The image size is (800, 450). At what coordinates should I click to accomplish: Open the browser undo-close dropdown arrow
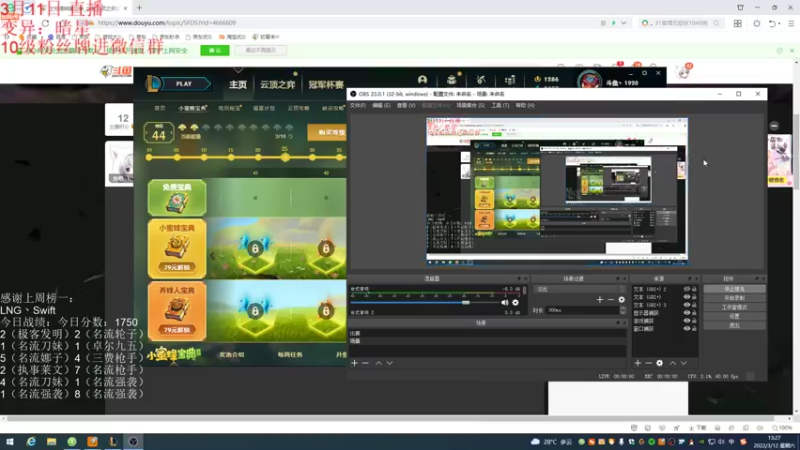(779, 23)
